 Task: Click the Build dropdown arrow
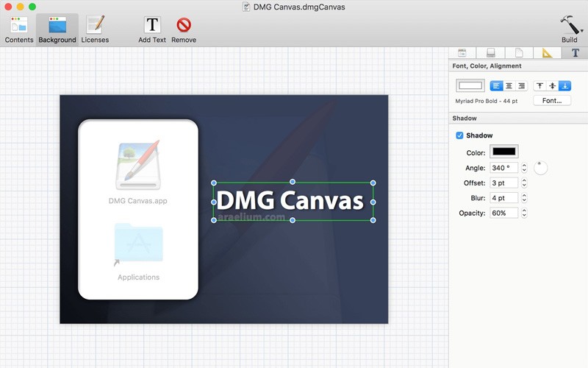[x=581, y=30]
